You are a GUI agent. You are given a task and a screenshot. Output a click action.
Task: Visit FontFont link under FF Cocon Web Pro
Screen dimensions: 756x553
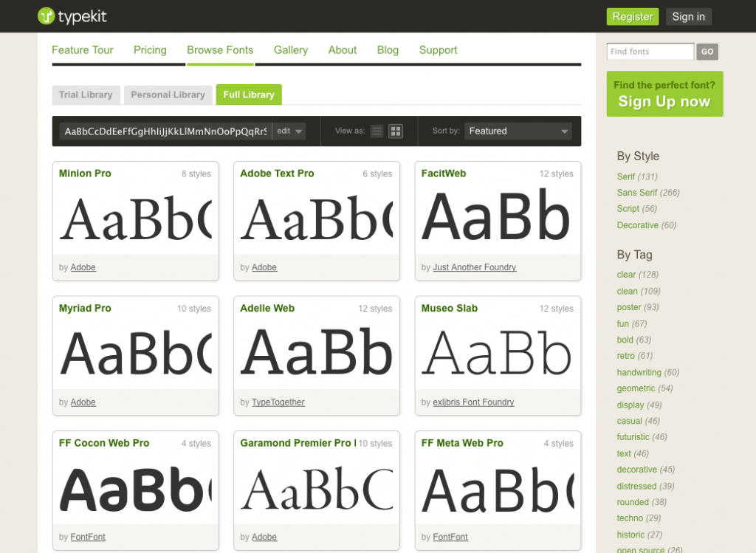pos(88,537)
